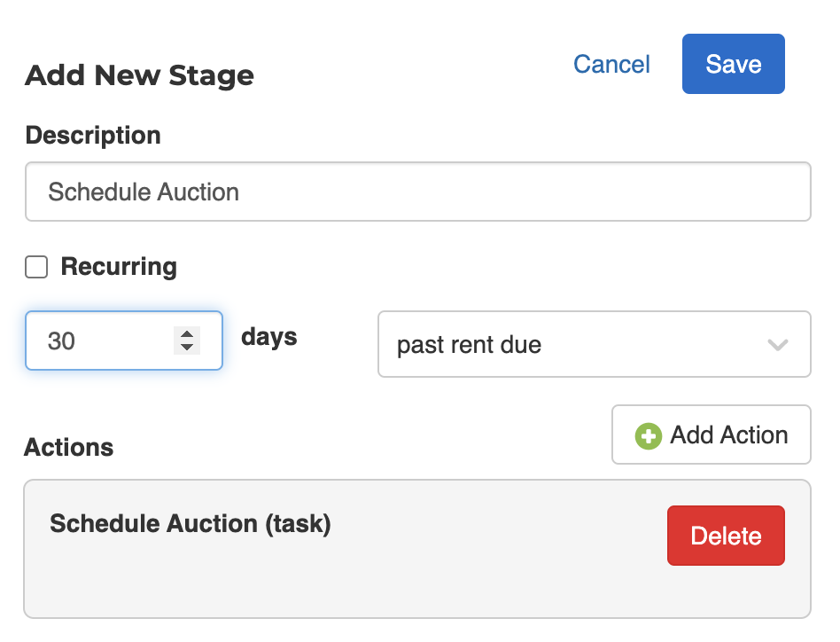This screenshot has height=642, width=840.
Task: Click the Description field label
Action: [93, 136]
